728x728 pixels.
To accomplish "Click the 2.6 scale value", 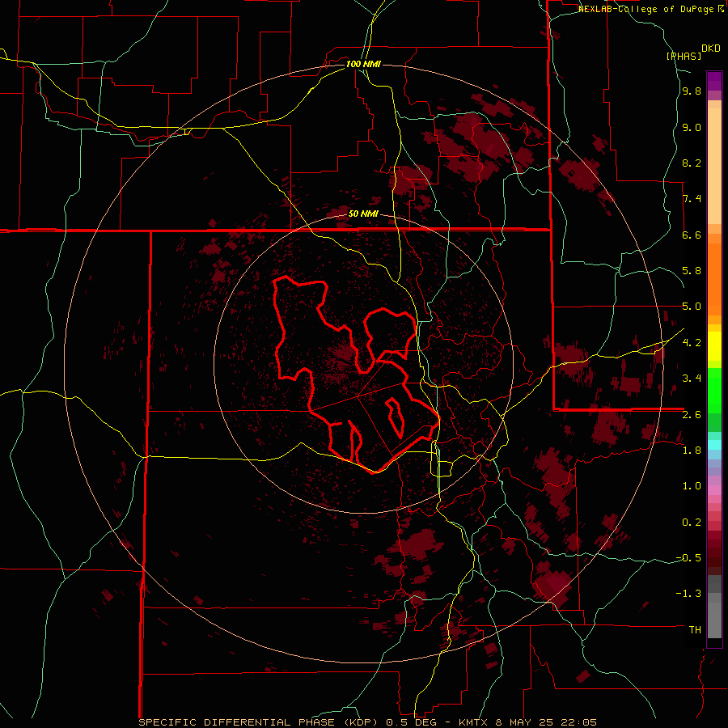I will (692, 414).
